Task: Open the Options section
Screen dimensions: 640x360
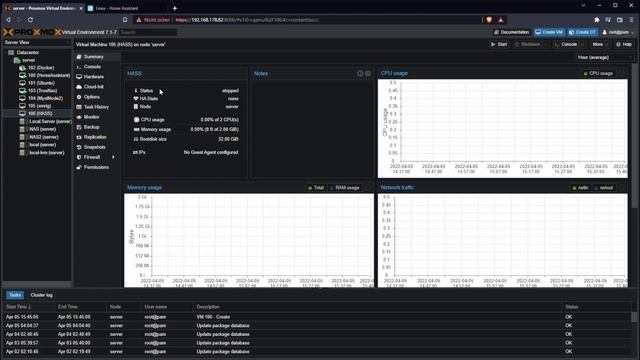Action: tap(97, 97)
